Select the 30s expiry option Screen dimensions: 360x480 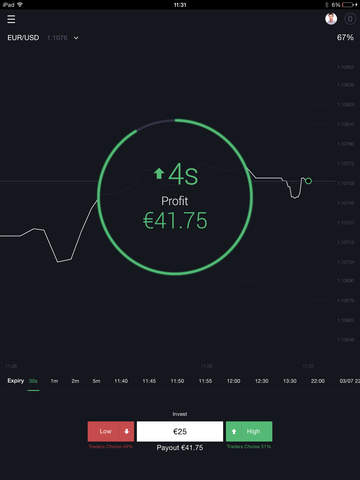pyautogui.click(x=33, y=381)
